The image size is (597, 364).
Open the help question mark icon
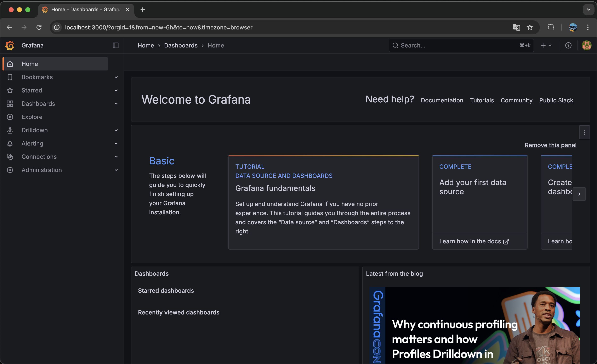click(568, 45)
